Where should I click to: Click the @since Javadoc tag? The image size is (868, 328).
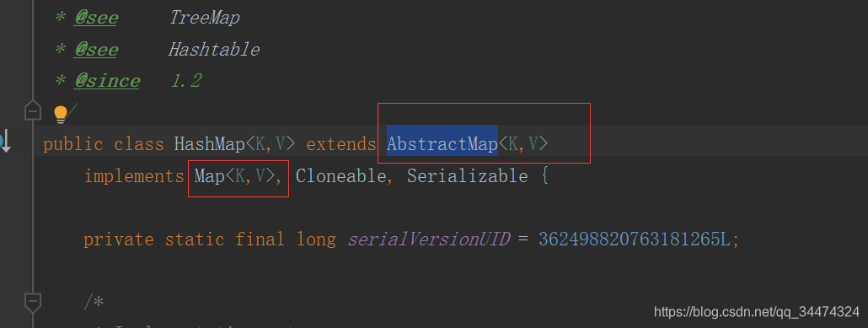coord(107,82)
